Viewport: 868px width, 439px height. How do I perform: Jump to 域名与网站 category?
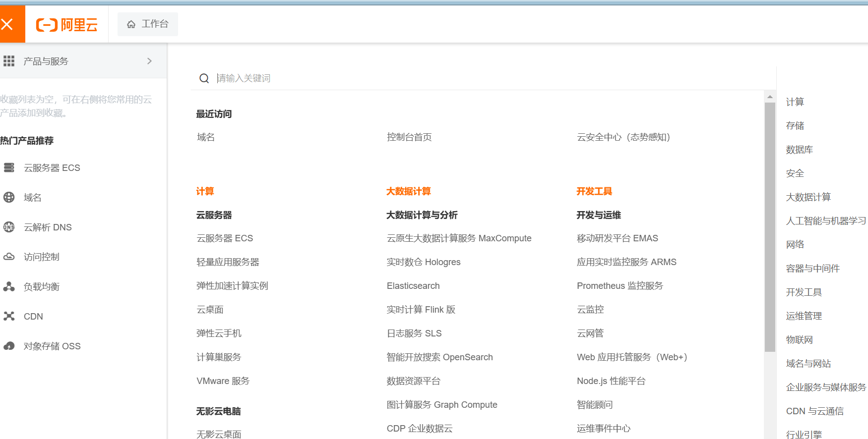pyautogui.click(x=808, y=364)
